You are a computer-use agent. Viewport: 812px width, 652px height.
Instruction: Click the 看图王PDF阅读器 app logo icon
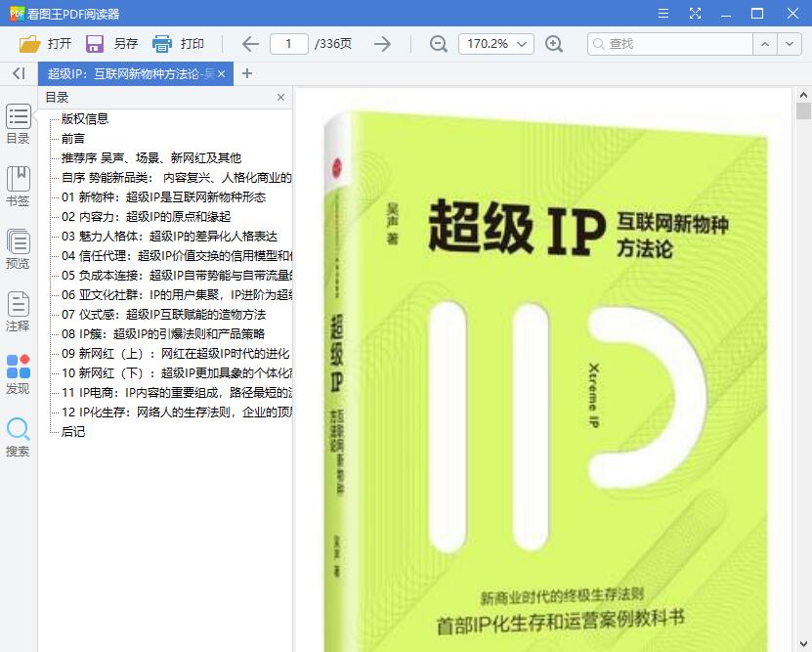pos(17,14)
